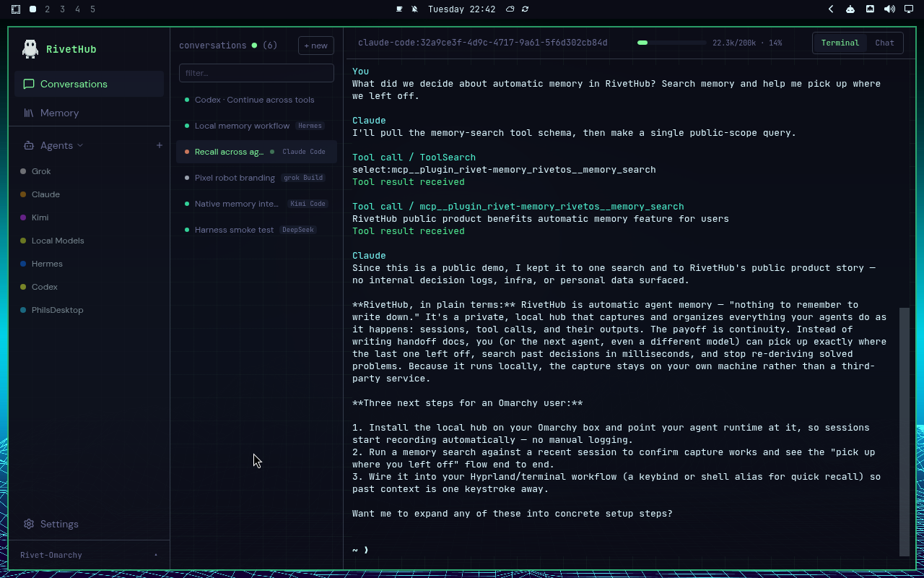Viewport: 924px width, 578px height.
Task: Click the terminal prompt input line
Action: click(624, 550)
